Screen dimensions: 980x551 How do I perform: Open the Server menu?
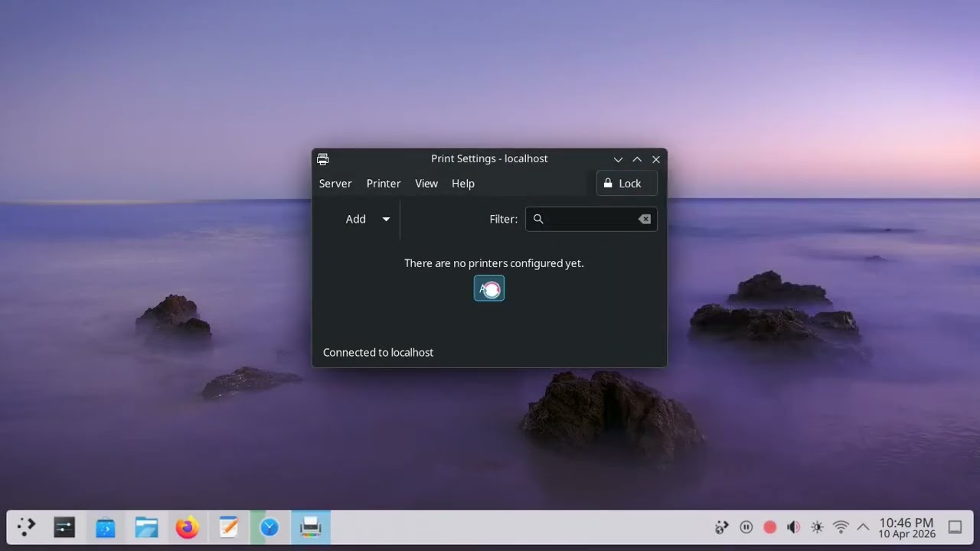click(335, 184)
